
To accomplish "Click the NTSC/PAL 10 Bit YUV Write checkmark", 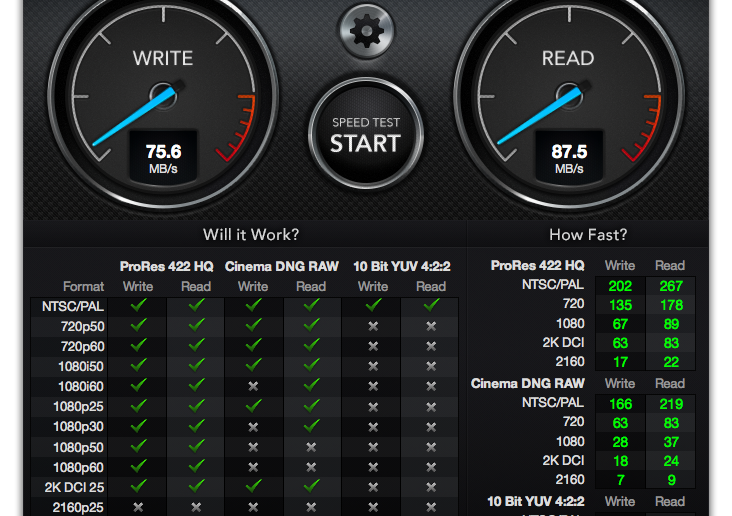I will (373, 305).
